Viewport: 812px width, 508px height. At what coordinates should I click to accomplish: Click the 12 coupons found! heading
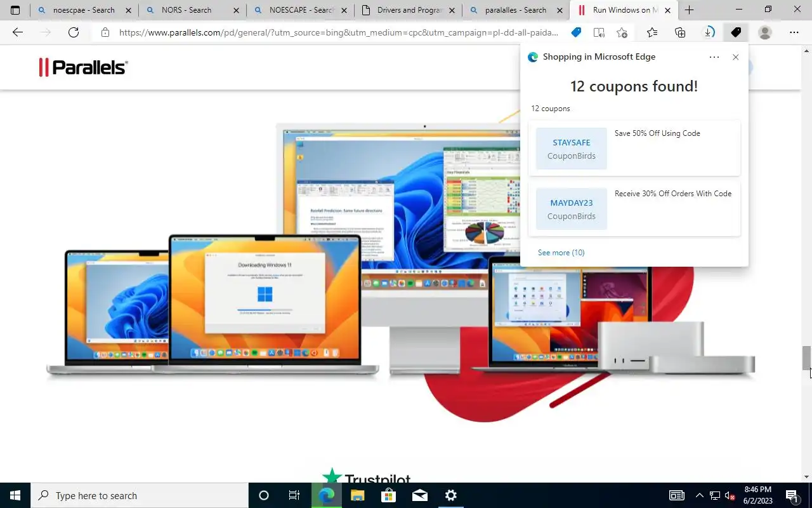[634, 86]
